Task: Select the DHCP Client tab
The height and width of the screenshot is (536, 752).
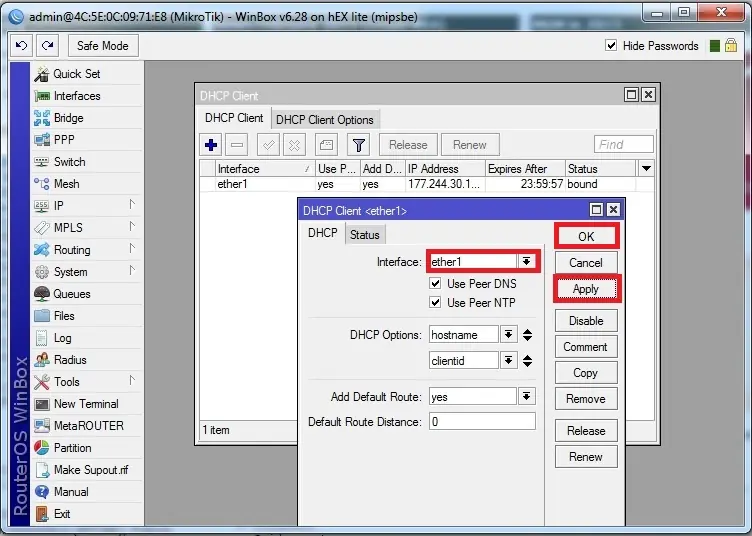Action: coord(234,118)
